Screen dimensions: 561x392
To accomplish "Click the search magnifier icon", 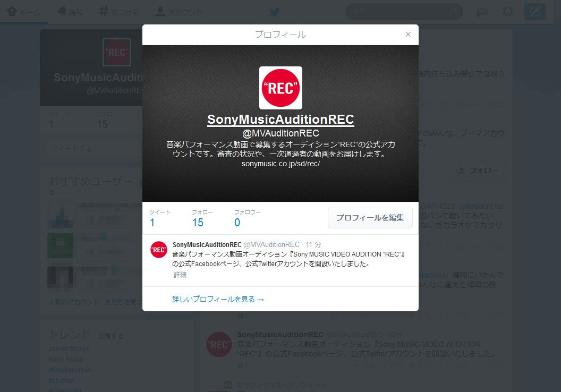I will coord(454,12).
